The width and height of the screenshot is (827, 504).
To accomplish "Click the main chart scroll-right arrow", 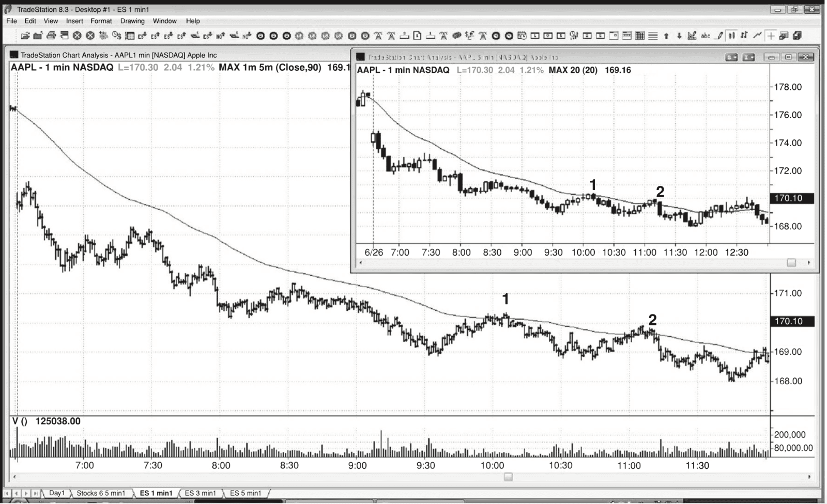I will (x=809, y=477).
